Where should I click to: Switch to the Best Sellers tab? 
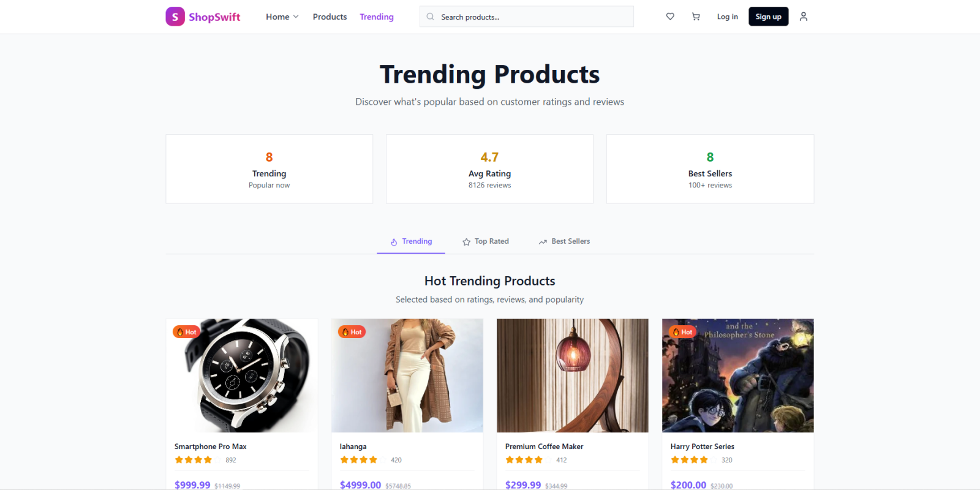click(564, 241)
